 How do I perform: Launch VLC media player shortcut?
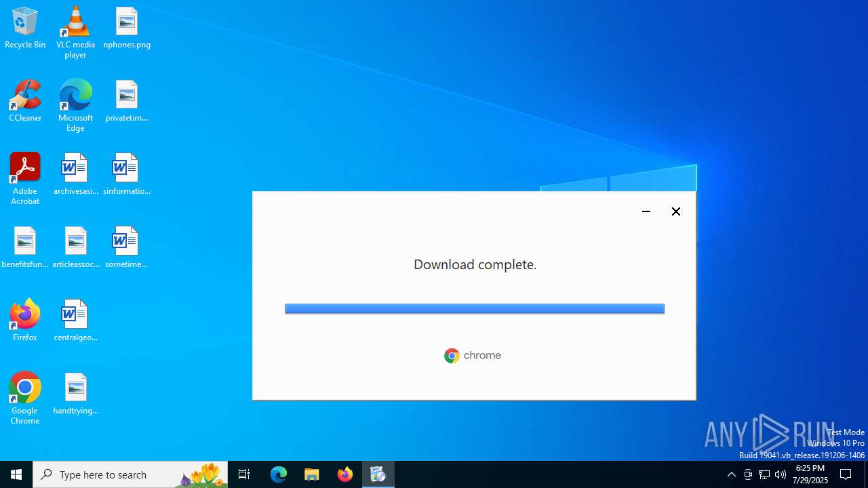[75, 33]
